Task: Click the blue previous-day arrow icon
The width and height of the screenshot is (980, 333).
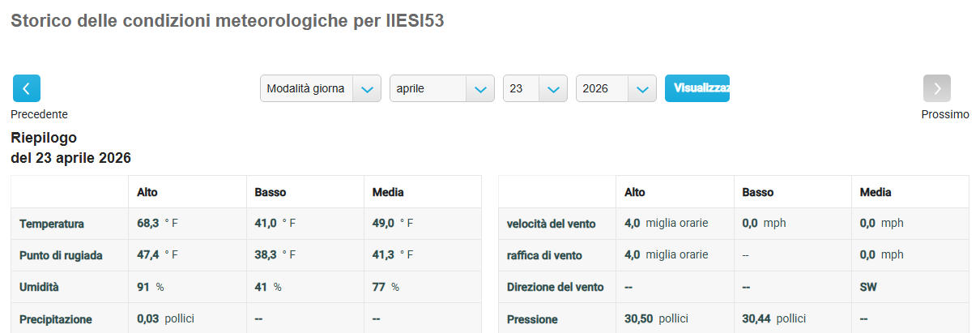Action: coord(27,88)
